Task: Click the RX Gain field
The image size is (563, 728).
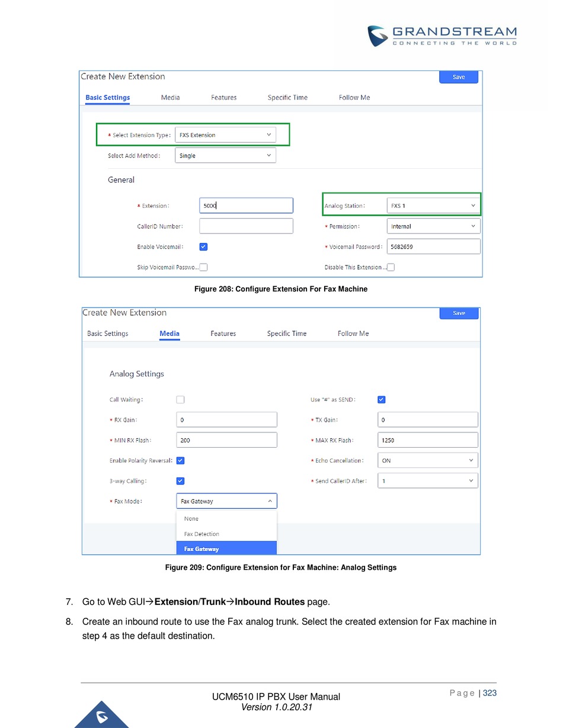Action: coord(227,420)
